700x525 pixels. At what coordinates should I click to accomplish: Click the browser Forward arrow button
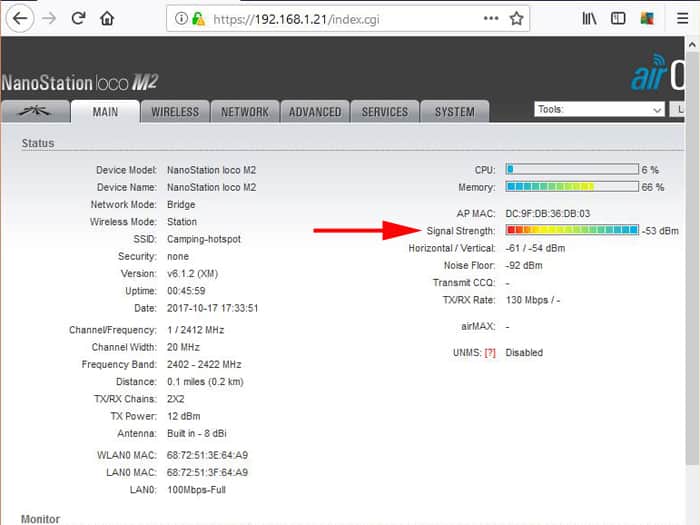(x=49, y=18)
